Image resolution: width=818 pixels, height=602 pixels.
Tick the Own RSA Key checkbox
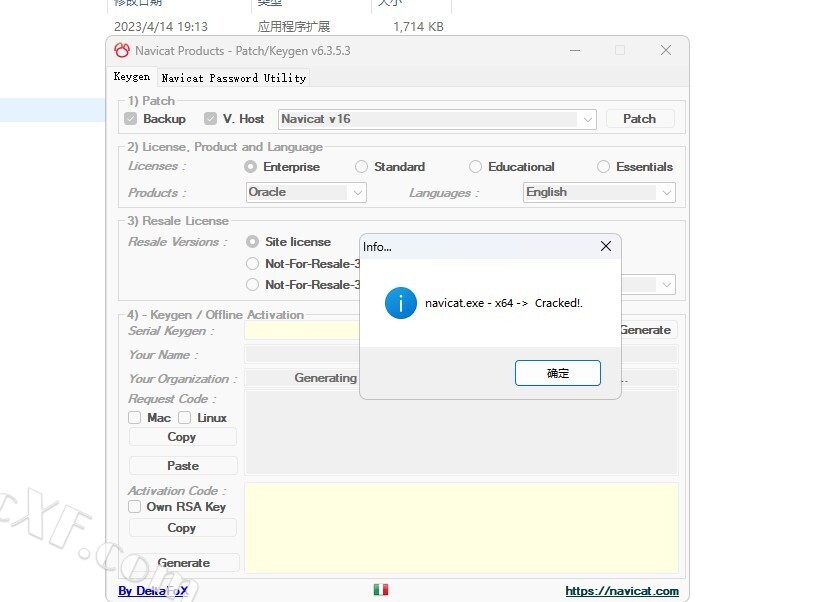pyautogui.click(x=135, y=507)
